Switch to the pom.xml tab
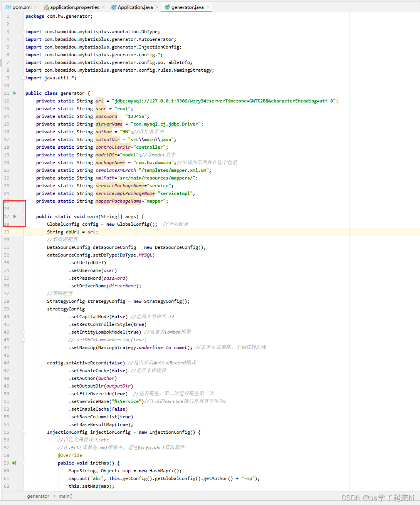Image resolution: width=420 pixels, height=505 pixels. (22, 7)
